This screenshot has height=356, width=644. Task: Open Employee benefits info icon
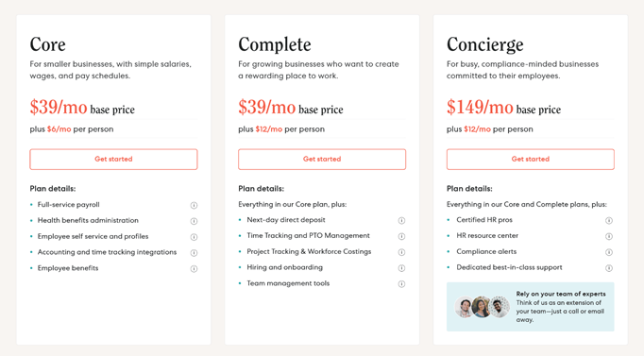(x=194, y=268)
